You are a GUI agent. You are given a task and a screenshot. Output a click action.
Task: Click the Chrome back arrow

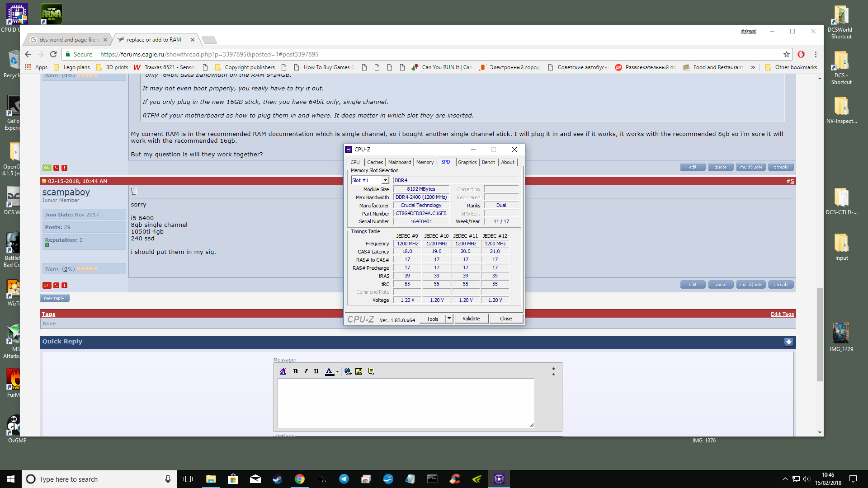28,54
